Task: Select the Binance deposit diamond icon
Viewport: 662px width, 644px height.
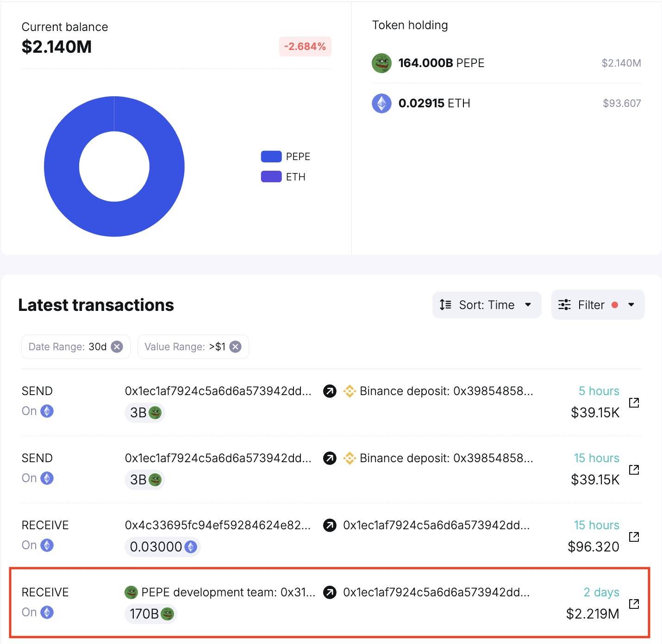Action: (x=350, y=391)
